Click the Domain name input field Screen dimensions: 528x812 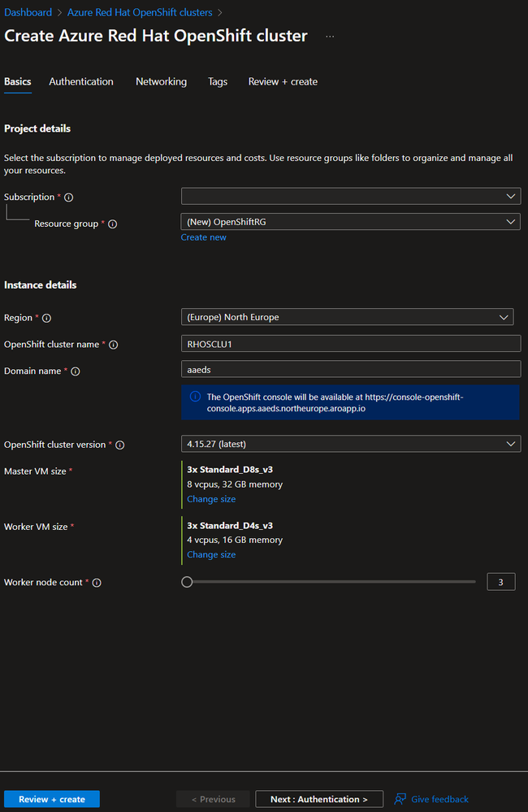coord(351,369)
